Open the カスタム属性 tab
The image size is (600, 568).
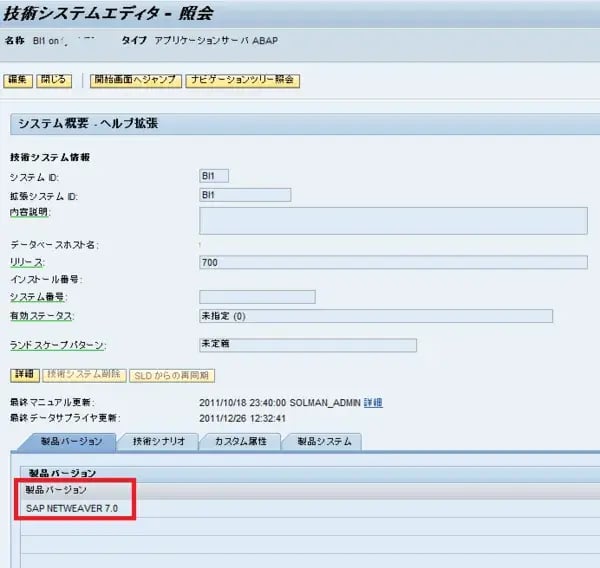tap(240, 441)
